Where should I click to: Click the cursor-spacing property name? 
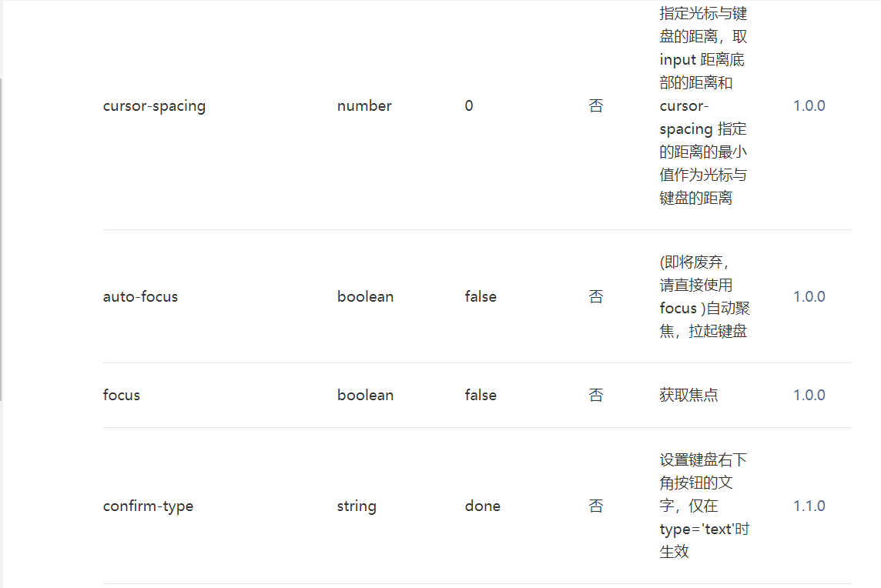[154, 105]
